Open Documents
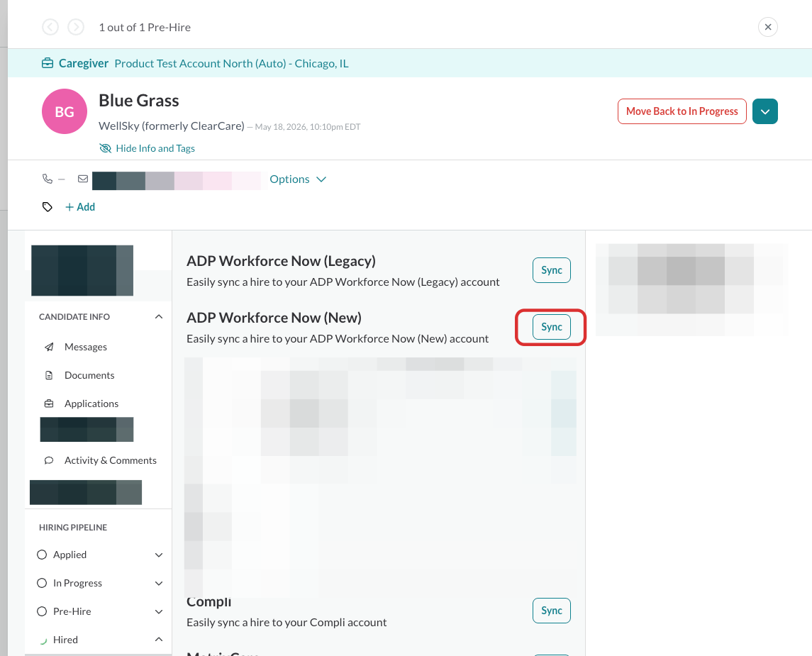Image resolution: width=812 pixels, height=656 pixels. [89, 375]
